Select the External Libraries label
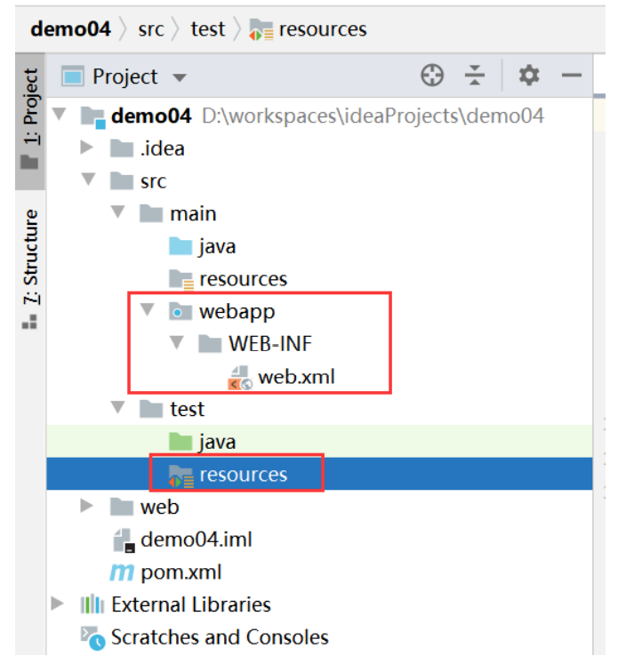Viewport: 642px width, 672px height. [191, 604]
